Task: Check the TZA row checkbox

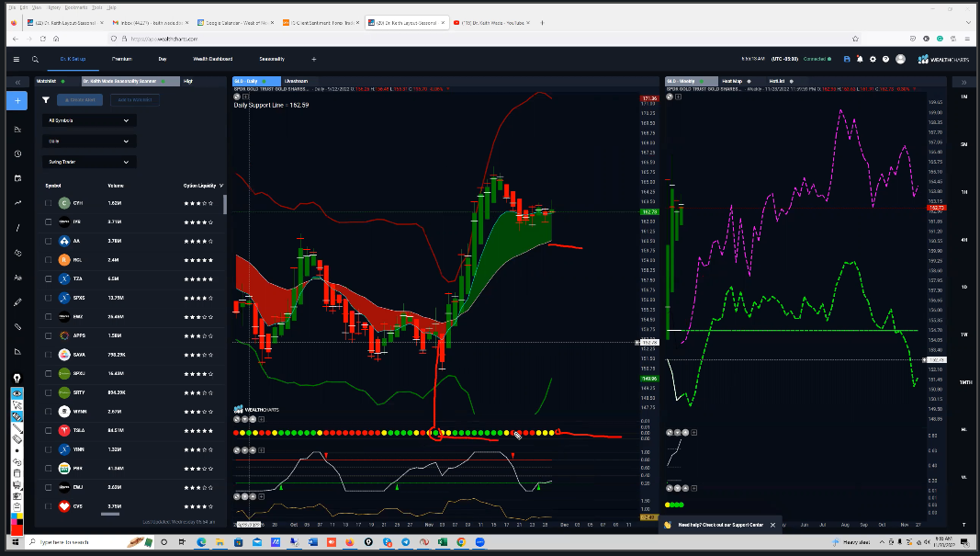Action: [48, 279]
